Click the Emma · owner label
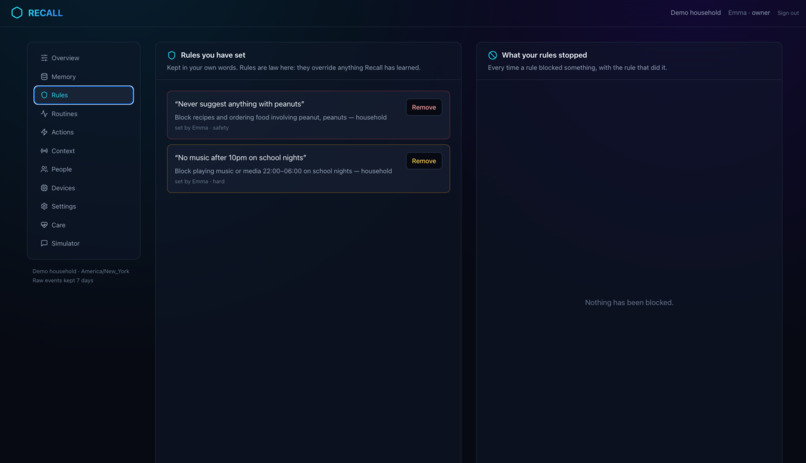806x463 pixels. pyautogui.click(x=749, y=13)
